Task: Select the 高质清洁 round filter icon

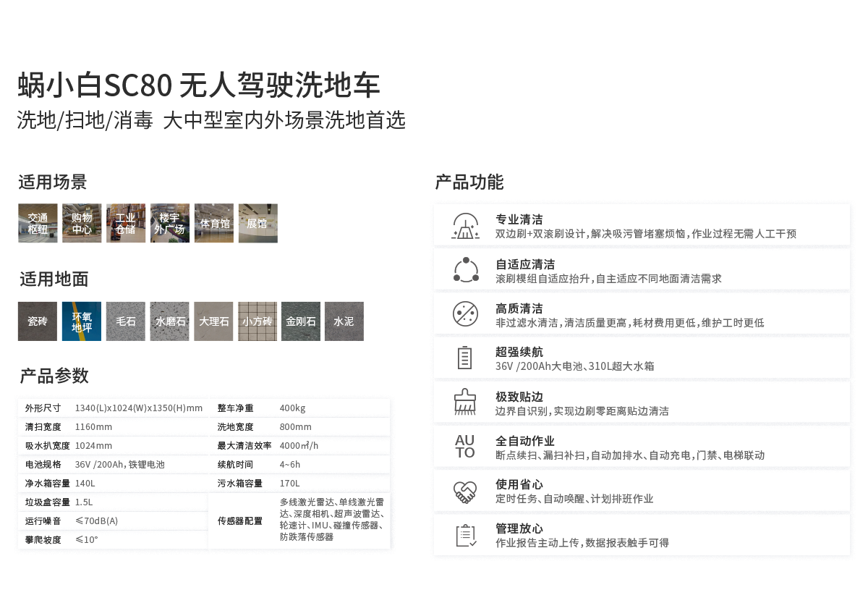Action: tap(465, 314)
